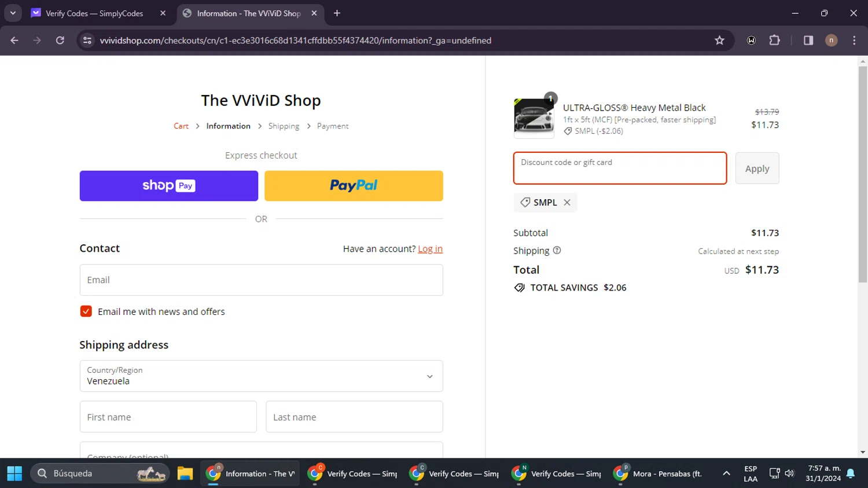Go back to previous page
Screen dimensions: 868x488
click(14, 41)
